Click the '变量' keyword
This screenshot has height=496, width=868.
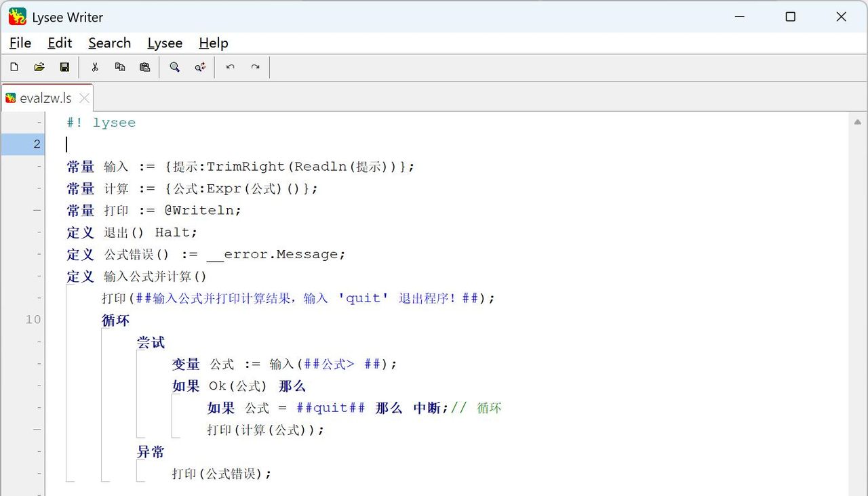(186, 364)
